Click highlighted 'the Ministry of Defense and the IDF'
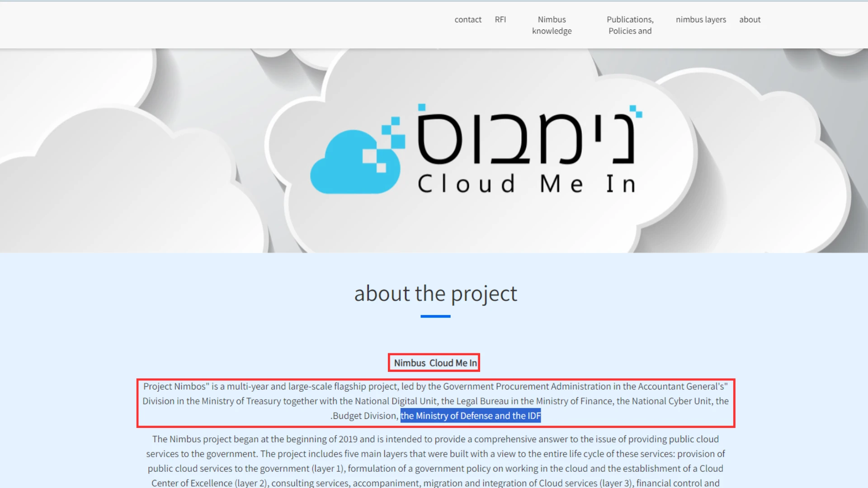This screenshot has width=868, height=488. tap(471, 416)
